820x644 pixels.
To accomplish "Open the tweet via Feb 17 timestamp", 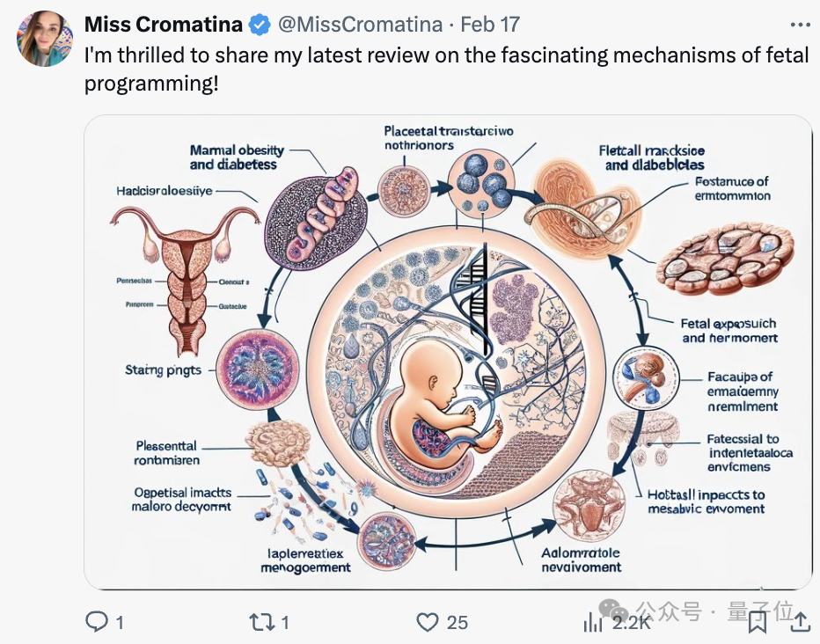I will pos(490,25).
